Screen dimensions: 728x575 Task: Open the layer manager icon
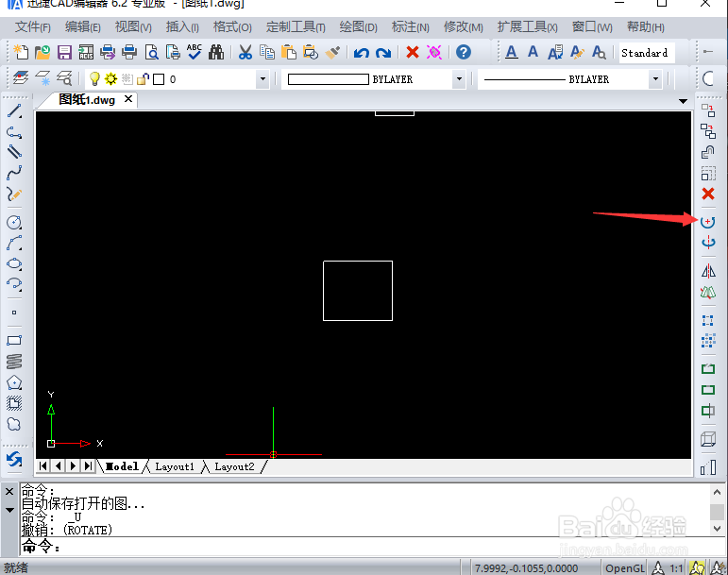(21, 78)
